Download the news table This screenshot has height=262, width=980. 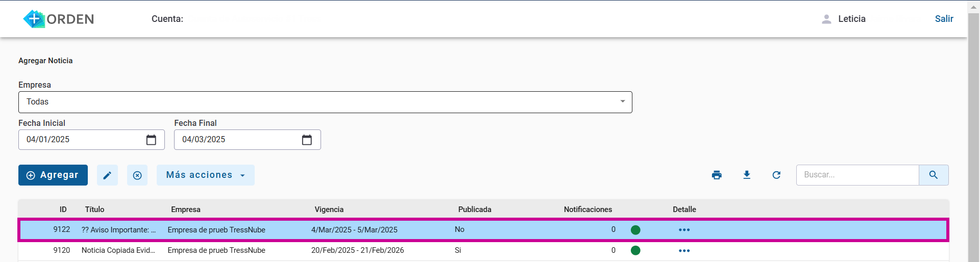(x=747, y=175)
